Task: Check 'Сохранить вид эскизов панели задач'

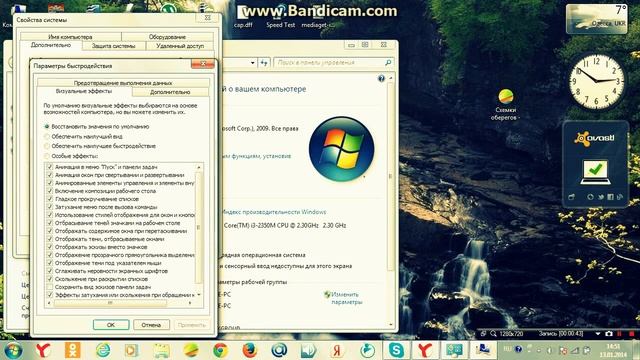Action: click(x=50, y=287)
